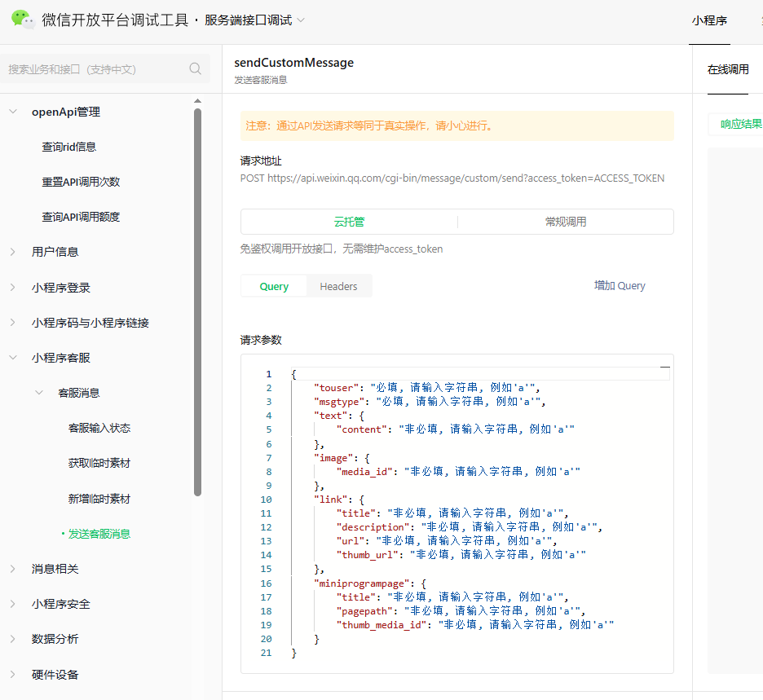
Task: Focus the 搜索业务和接口 search field
Action: point(104,68)
